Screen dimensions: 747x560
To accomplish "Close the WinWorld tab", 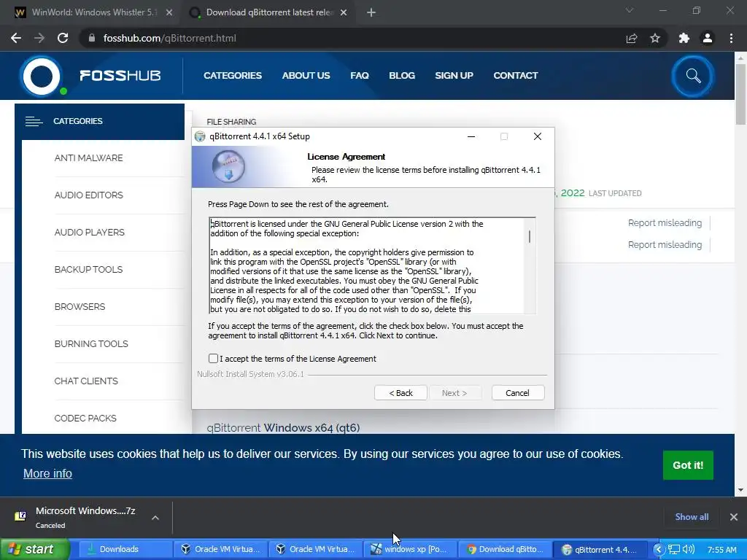I will (x=169, y=12).
